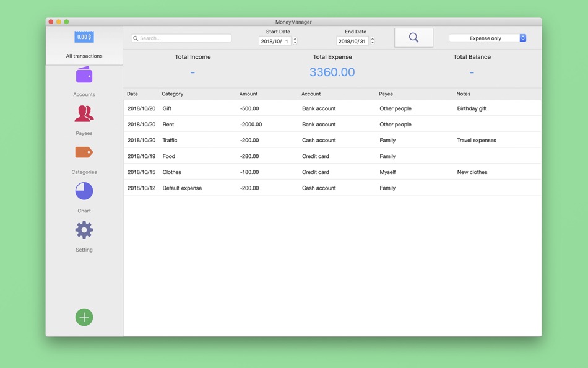Screen dimensions: 588x368
Task: Open the Chart pie icon
Action: click(x=84, y=191)
